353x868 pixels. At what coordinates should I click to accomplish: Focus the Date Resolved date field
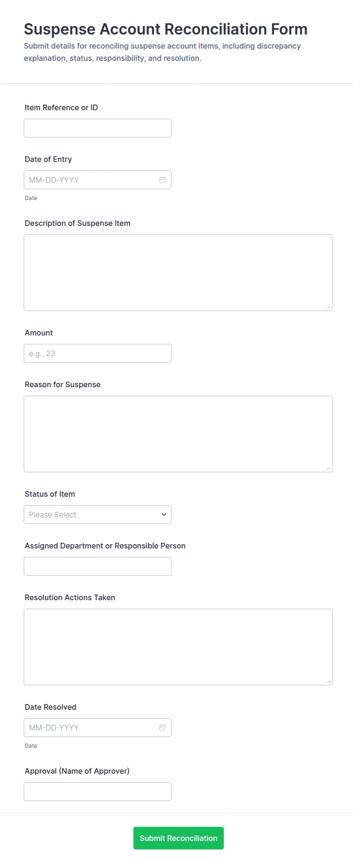(x=87, y=727)
